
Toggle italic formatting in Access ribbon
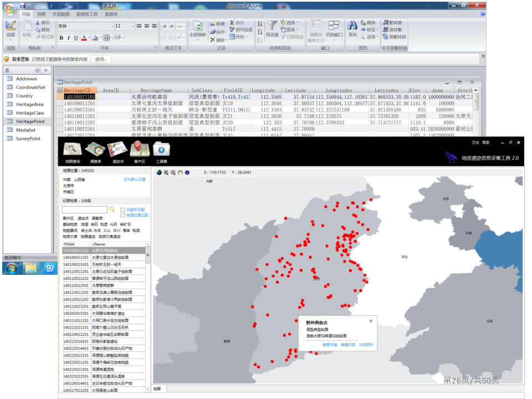[69, 38]
